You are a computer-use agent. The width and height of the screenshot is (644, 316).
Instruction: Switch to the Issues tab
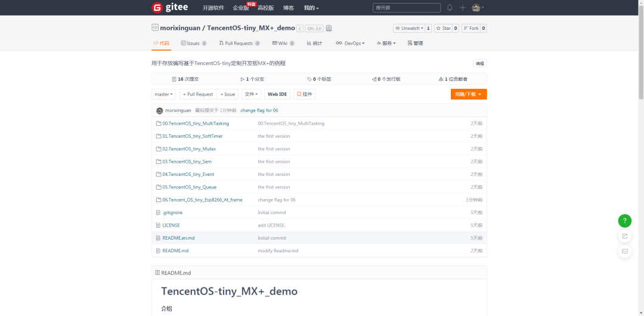(x=194, y=43)
